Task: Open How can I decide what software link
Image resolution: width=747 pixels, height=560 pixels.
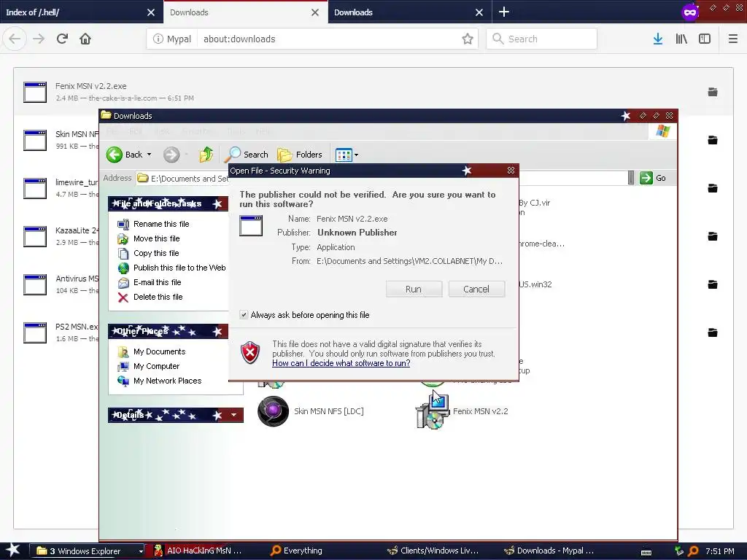Action: click(341, 363)
